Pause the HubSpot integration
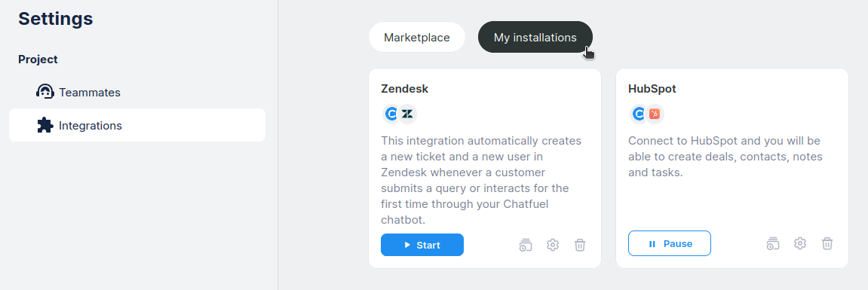The height and width of the screenshot is (290, 868). click(x=670, y=243)
